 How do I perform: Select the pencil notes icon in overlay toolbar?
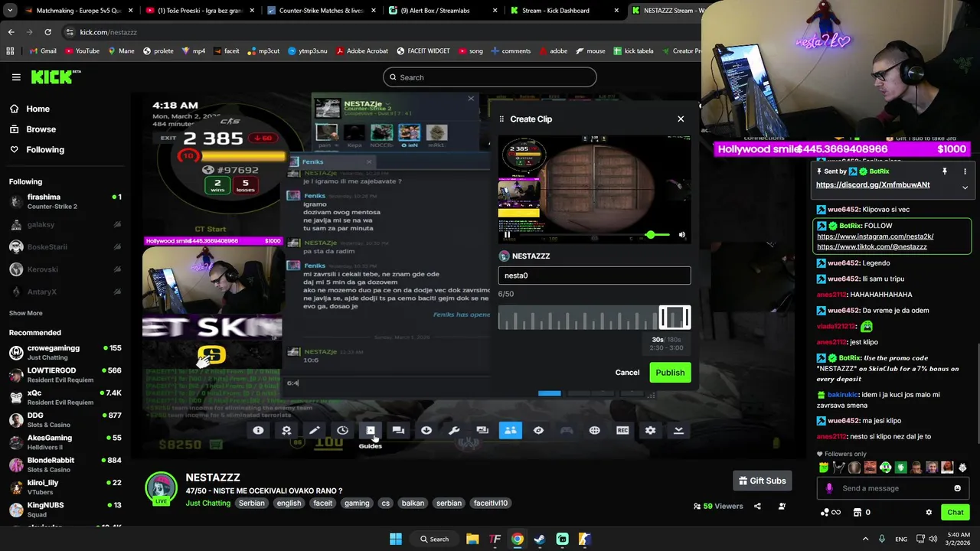314,430
